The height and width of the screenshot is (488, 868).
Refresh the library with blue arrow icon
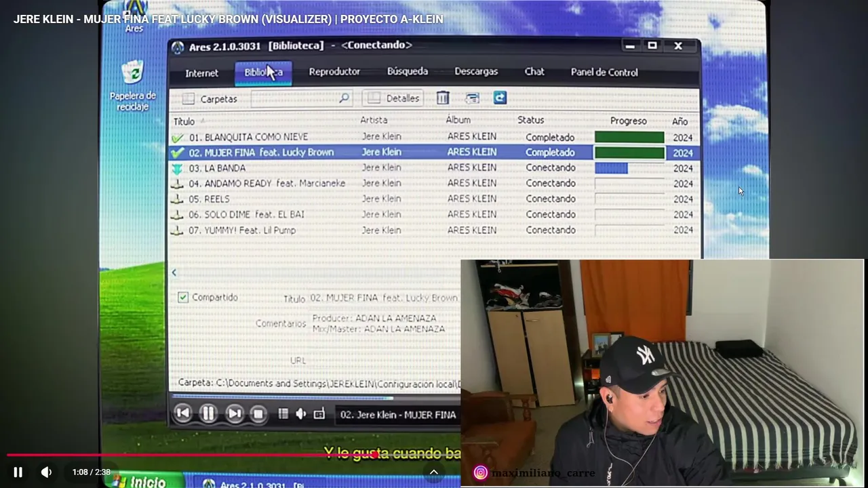[x=500, y=98]
